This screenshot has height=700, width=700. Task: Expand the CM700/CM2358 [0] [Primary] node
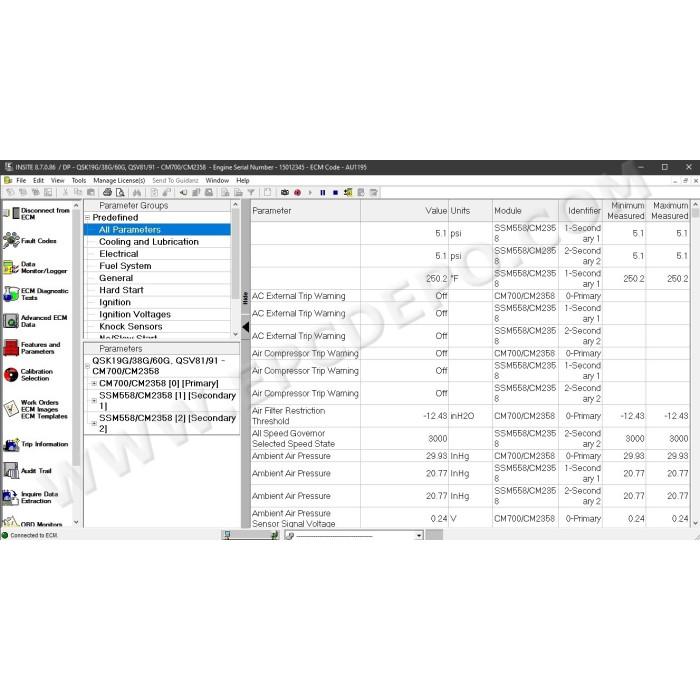click(94, 383)
